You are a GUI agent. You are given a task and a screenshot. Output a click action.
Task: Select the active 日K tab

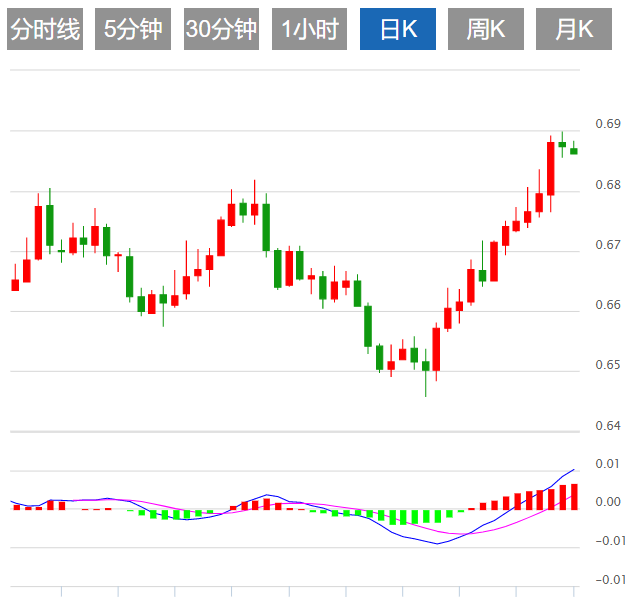(x=398, y=29)
